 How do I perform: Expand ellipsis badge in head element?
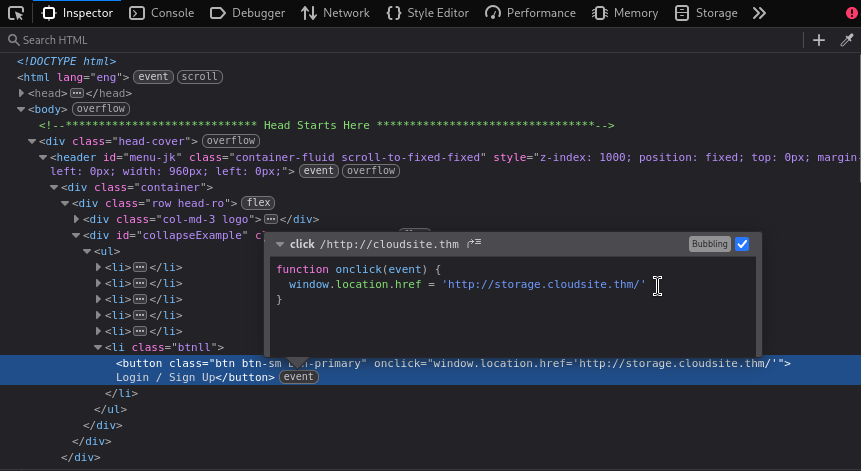click(x=77, y=93)
